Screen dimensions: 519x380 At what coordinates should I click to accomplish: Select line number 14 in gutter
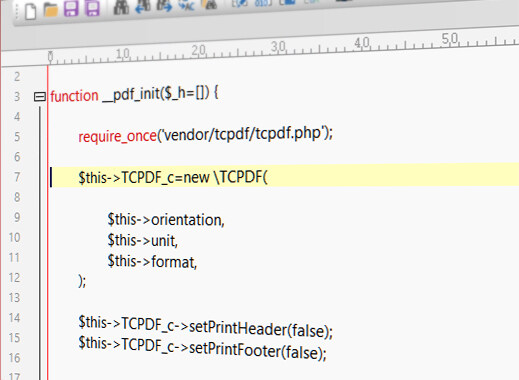14,318
